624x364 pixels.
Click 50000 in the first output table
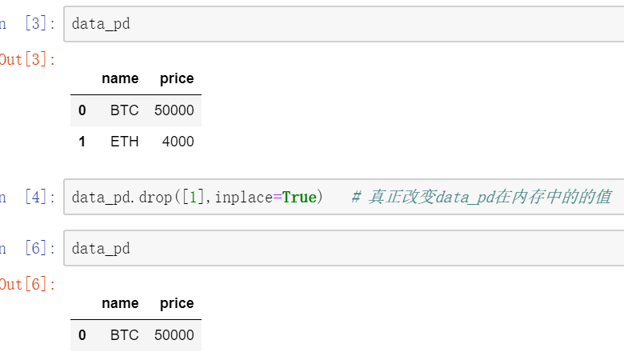[174, 110]
